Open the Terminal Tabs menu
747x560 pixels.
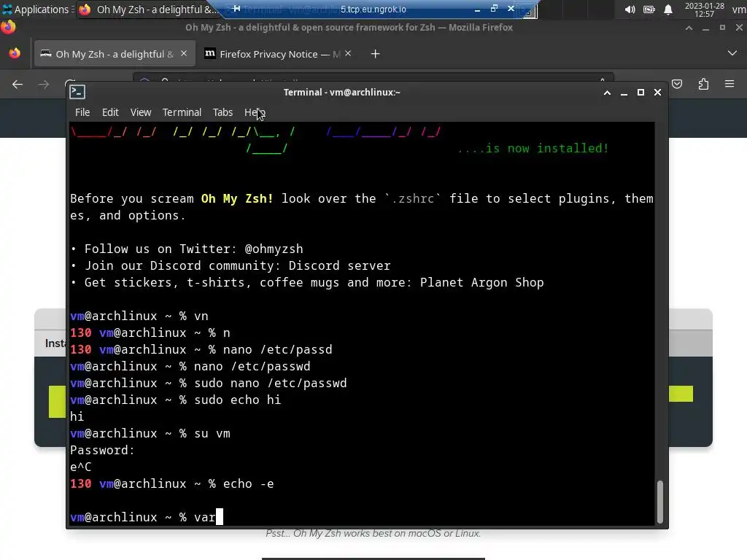point(222,112)
